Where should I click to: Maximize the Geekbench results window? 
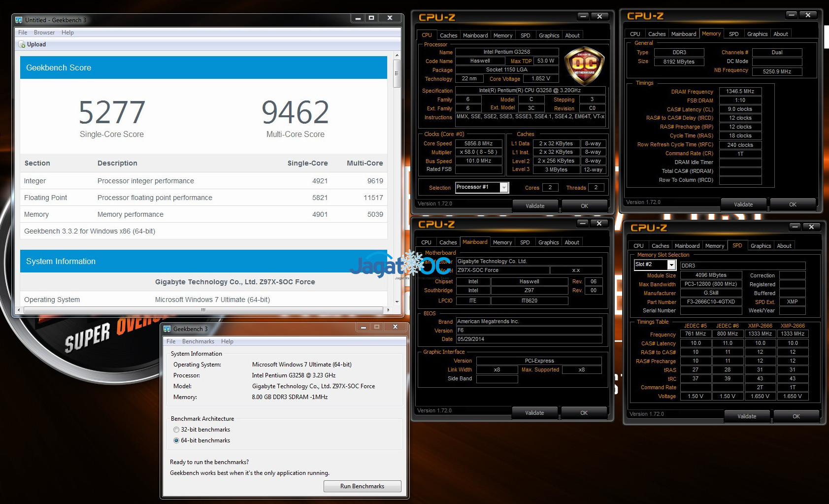(x=371, y=18)
